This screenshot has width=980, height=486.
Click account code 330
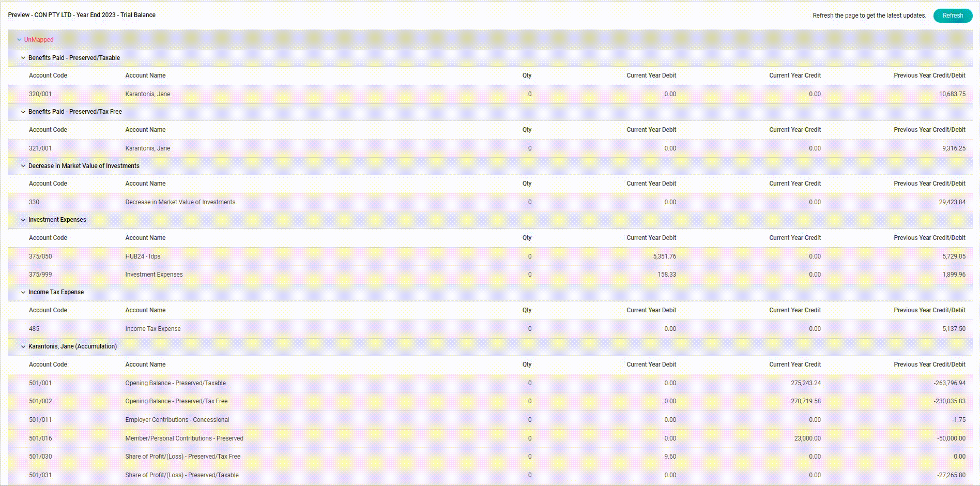[34, 202]
